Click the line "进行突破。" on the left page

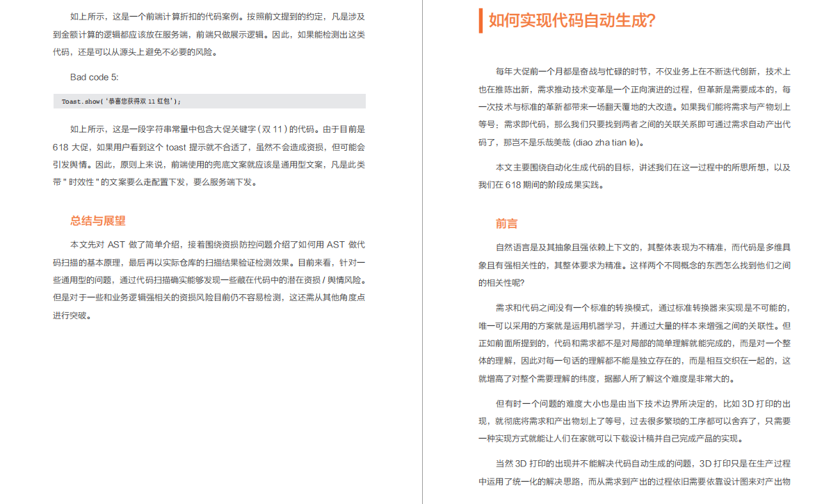tap(73, 316)
